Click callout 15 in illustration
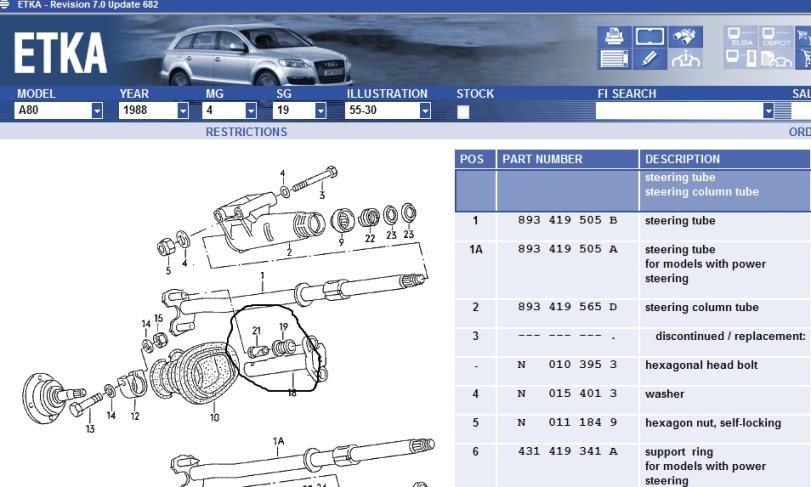This screenshot has height=487, width=811. click(158, 318)
